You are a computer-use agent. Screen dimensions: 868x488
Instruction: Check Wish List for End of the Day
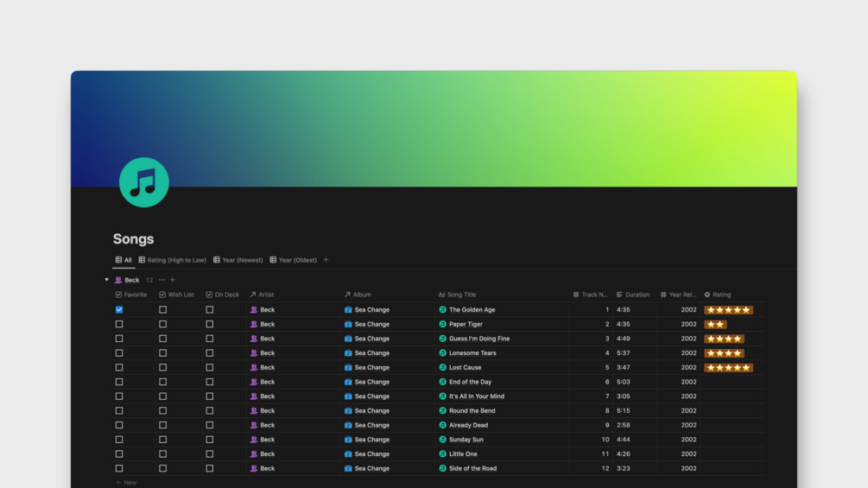(x=162, y=382)
